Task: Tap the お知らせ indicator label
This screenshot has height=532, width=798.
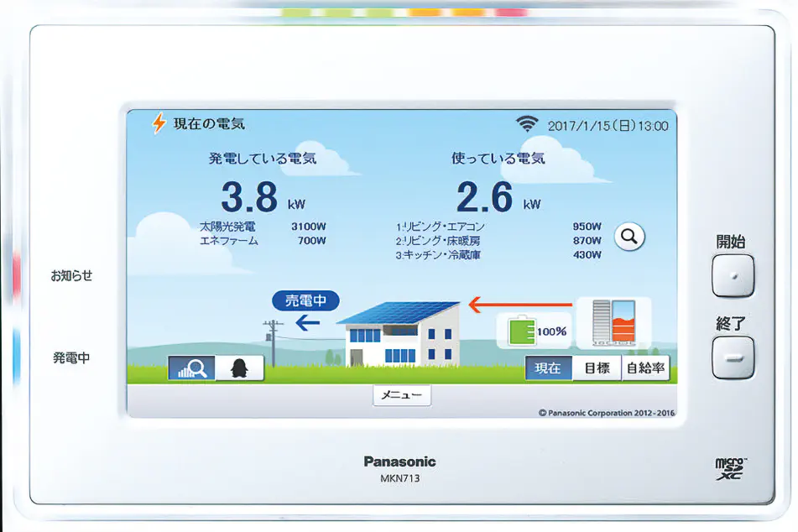Action: tap(72, 275)
